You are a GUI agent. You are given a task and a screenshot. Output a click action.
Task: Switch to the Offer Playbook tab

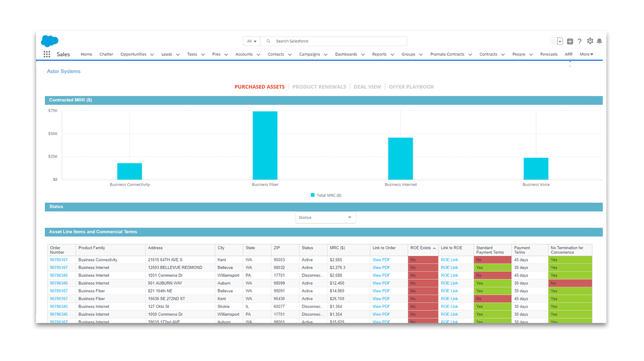pos(412,87)
